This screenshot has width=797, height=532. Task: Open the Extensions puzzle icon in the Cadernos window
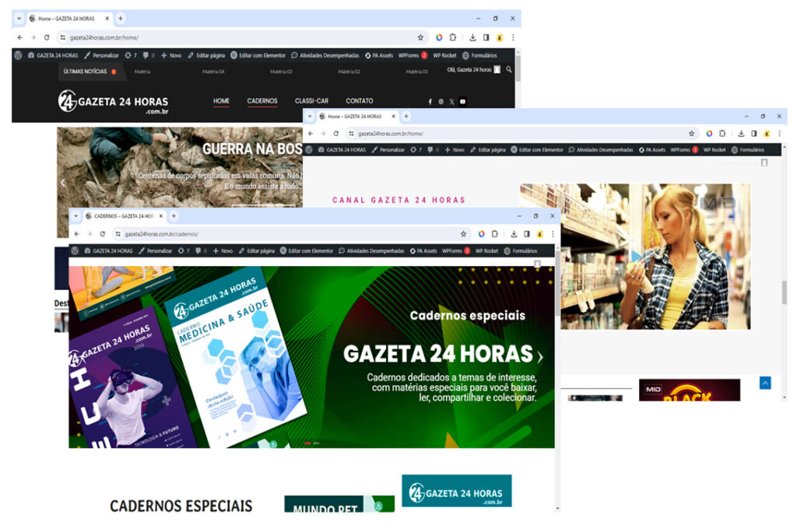(494, 234)
